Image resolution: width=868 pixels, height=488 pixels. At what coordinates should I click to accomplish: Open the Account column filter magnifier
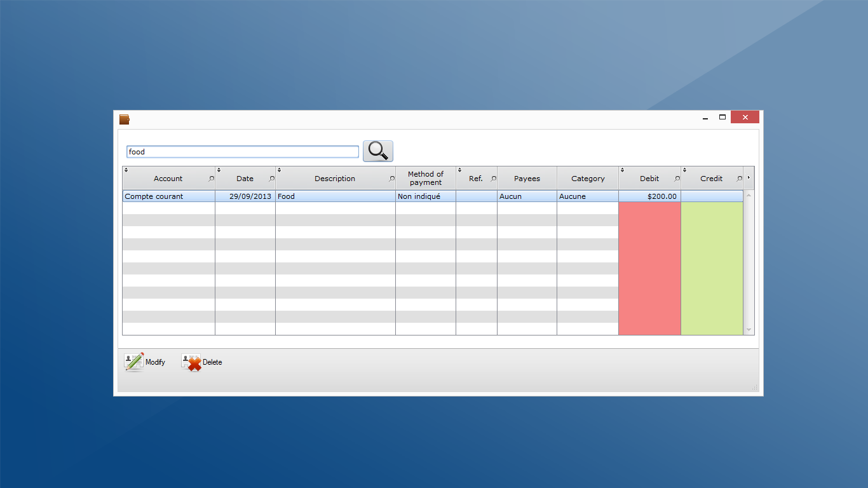212,179
